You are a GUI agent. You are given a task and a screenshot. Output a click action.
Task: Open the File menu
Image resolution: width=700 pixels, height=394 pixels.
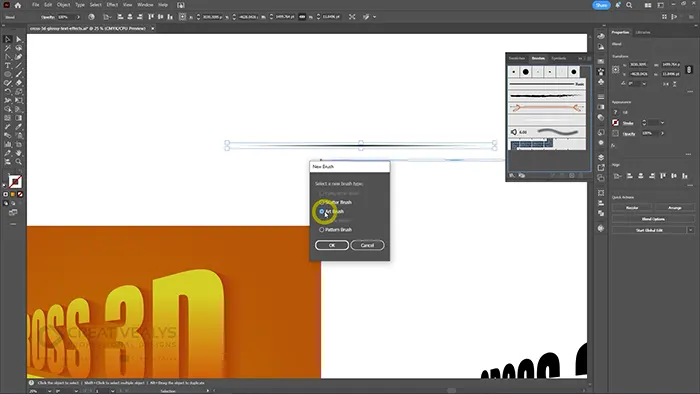tap(35, 5)
